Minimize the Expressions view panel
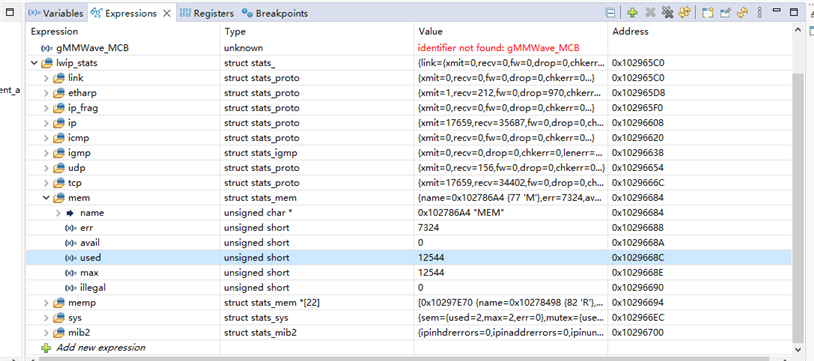This screenshot has height=361, width=814. click(776, 11)
